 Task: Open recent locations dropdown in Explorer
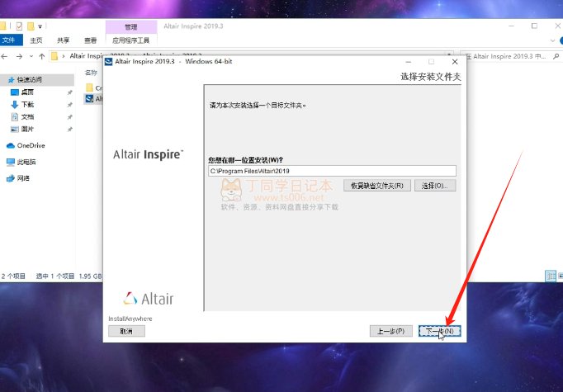click(x=31, y=56)
